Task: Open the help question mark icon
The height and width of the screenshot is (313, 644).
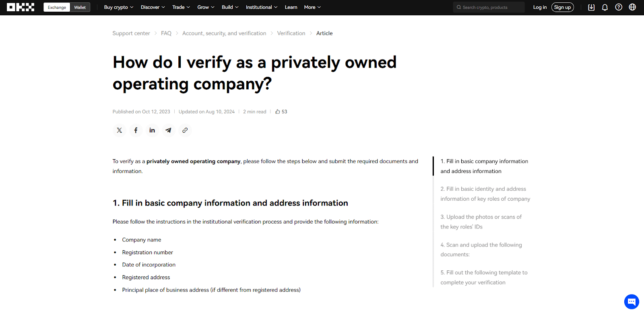Action: 619,7
